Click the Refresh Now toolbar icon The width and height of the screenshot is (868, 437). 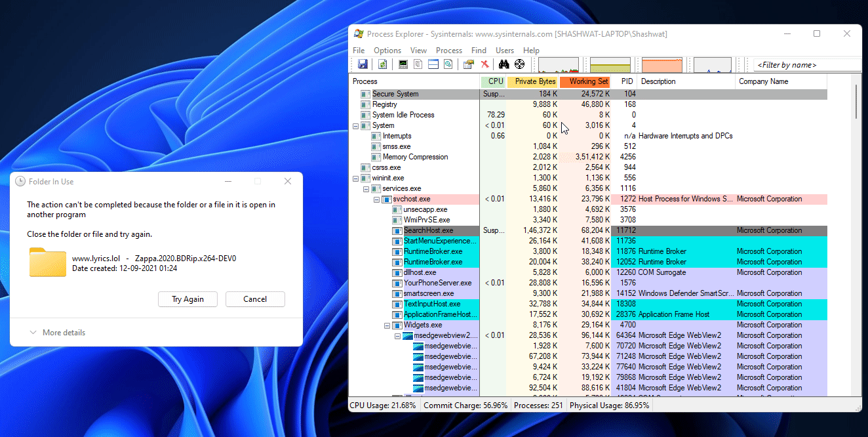coord(382,64)
